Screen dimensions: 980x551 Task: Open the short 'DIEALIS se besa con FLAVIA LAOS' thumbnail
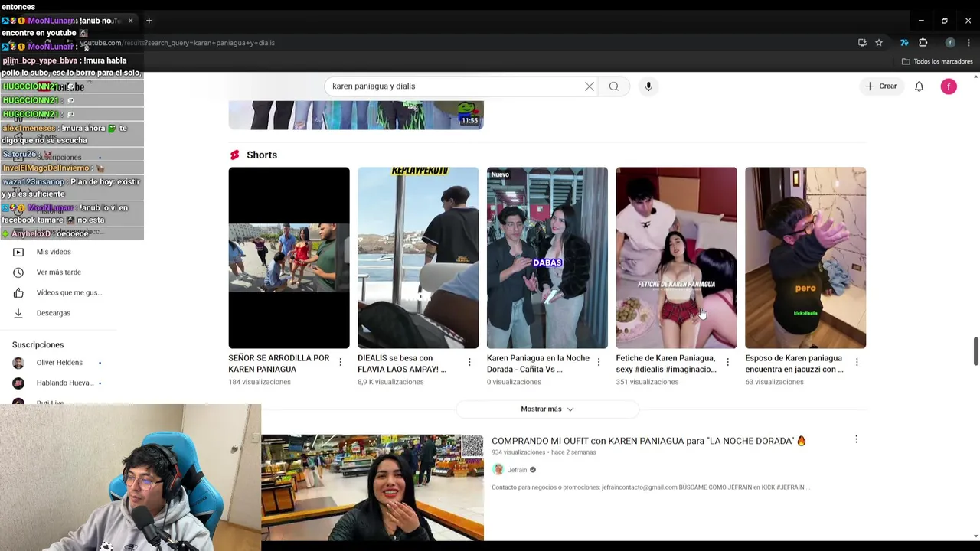[418, 258]
